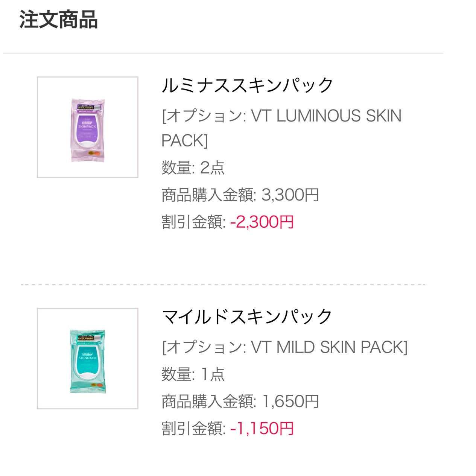Click the SKINPACK label on the purple package

point(87,127)
